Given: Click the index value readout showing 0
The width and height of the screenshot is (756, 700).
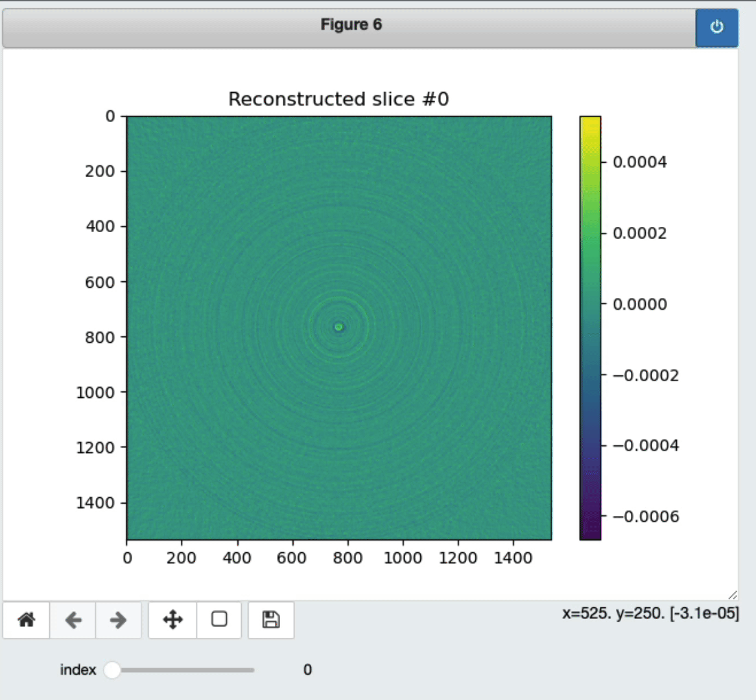Looking at the screenshot, I should pos(307,670).
